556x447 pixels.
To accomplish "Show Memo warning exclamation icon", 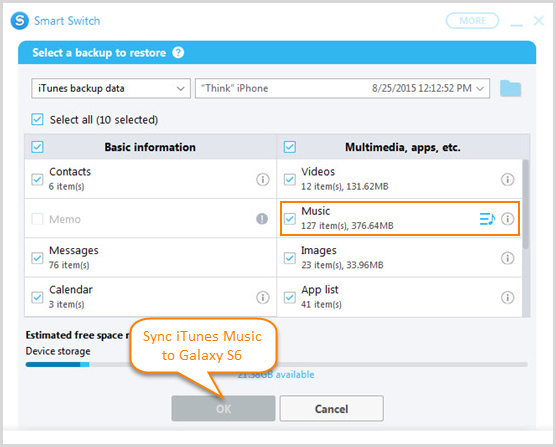I will click(262, 219).
